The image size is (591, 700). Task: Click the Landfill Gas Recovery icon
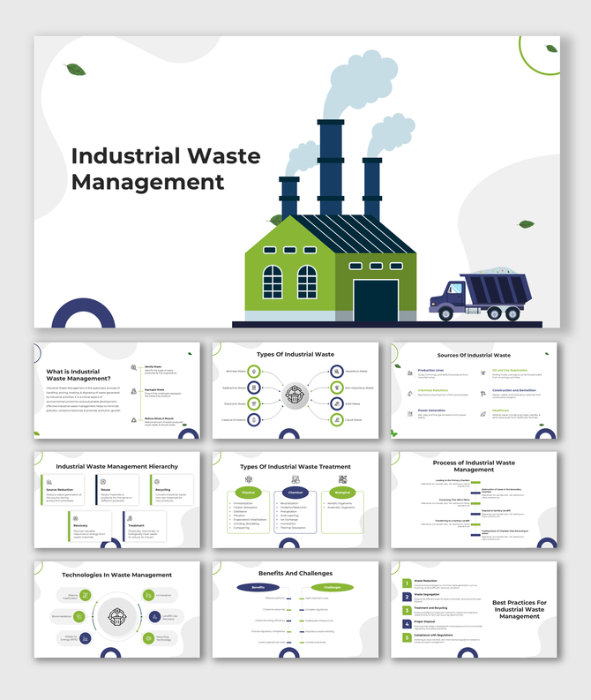tap(154, 616)
